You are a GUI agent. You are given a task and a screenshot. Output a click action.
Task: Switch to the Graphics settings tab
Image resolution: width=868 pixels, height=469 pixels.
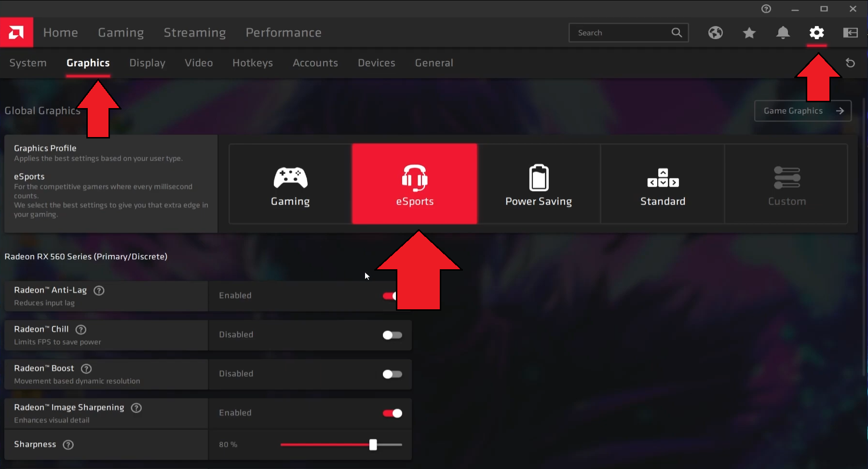click(88, 63)
